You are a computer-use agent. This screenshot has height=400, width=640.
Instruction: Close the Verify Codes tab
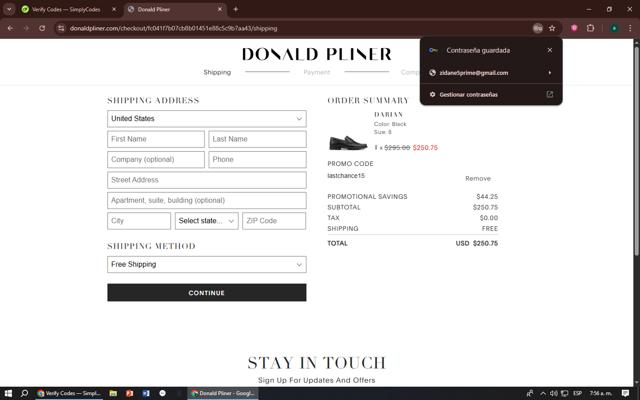click(114, 9)
